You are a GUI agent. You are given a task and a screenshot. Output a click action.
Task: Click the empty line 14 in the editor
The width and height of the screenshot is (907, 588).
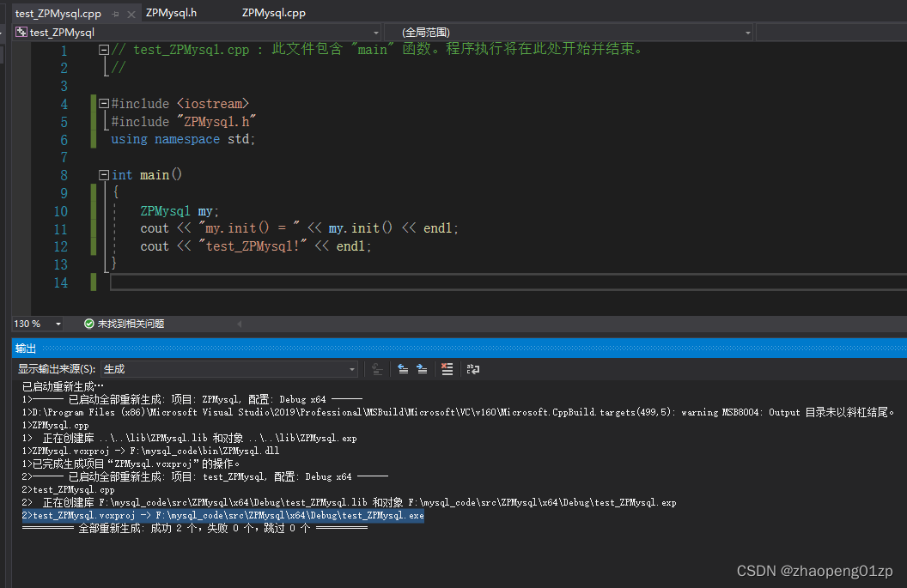pos(508,282)
